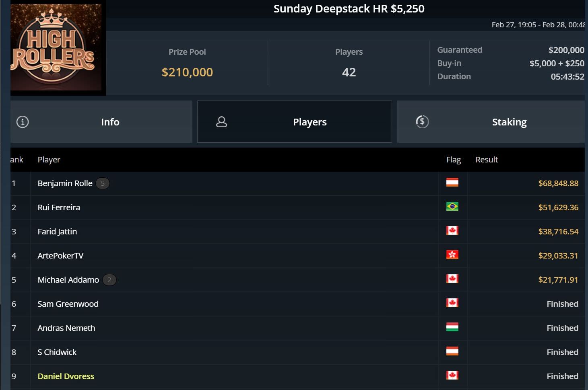Click ArtePokerTV's Hong Kong flag
Screen dimensions: 588x390
(x=452, y=255)
